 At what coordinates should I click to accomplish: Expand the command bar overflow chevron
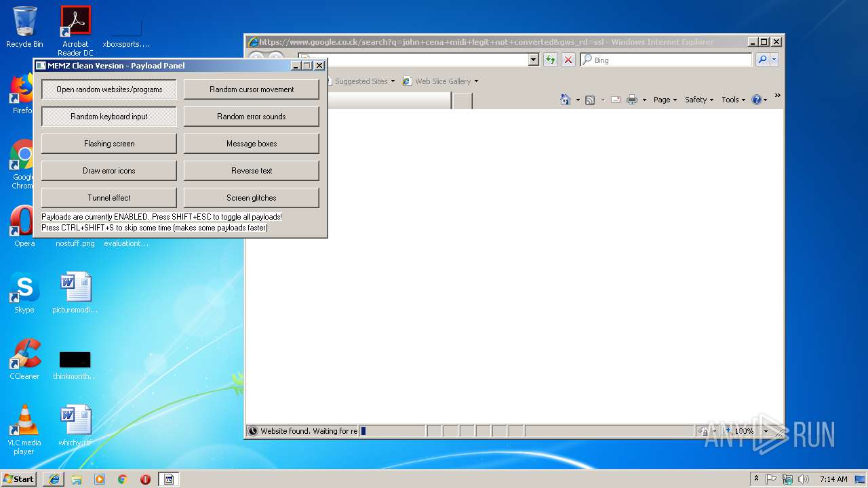coord(777,96)
